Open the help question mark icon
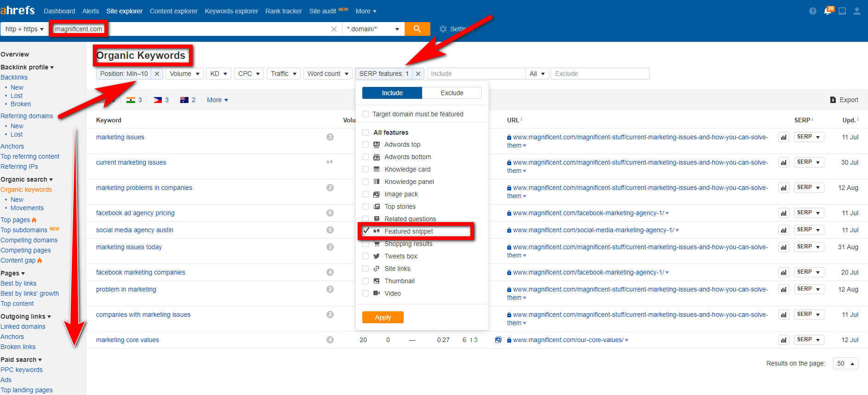This screenshot has width=868, height=395. [813, 11]
